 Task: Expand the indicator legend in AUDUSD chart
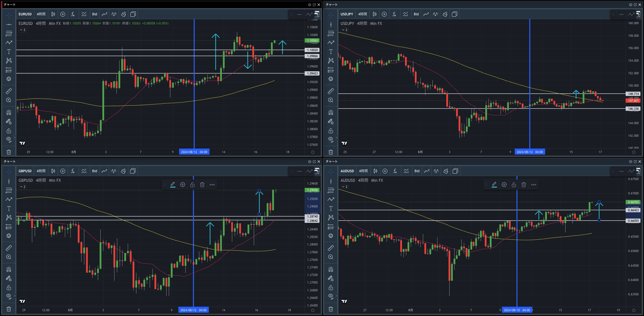[x=345, y=187]
